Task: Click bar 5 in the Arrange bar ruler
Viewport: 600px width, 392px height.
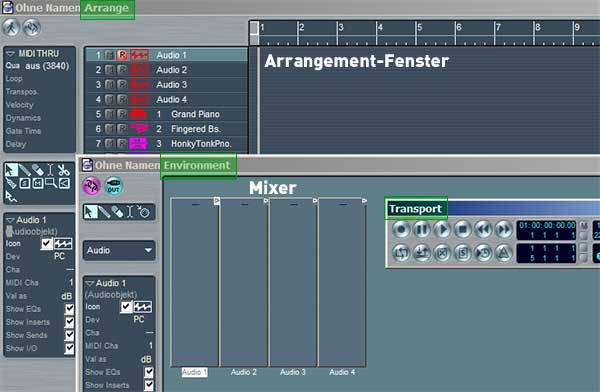Action: [420, 27]
